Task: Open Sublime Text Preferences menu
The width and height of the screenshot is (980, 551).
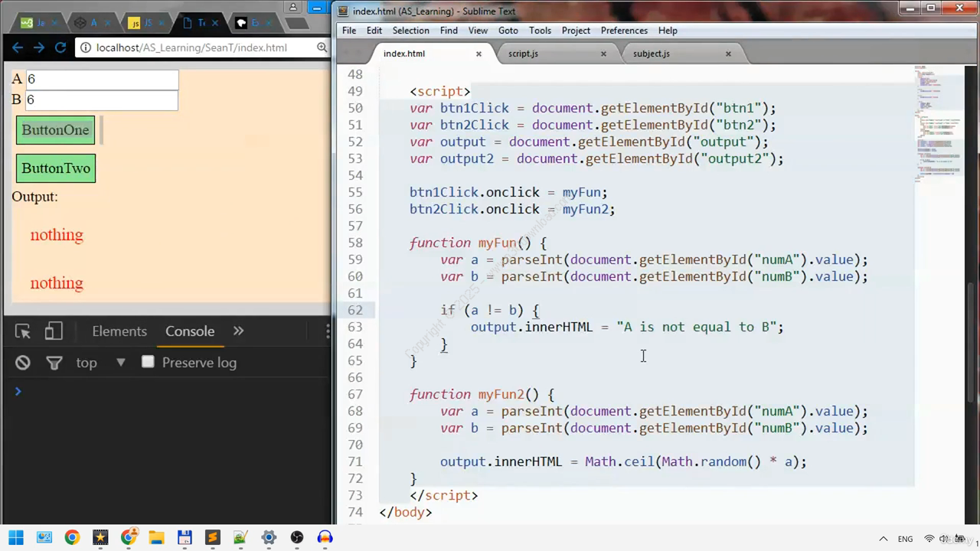Action: 624,31
